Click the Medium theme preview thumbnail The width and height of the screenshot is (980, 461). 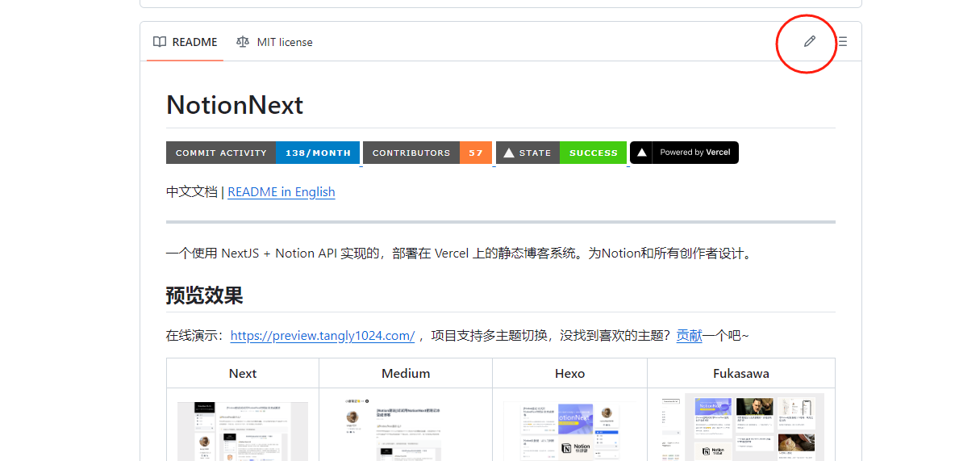406,428
